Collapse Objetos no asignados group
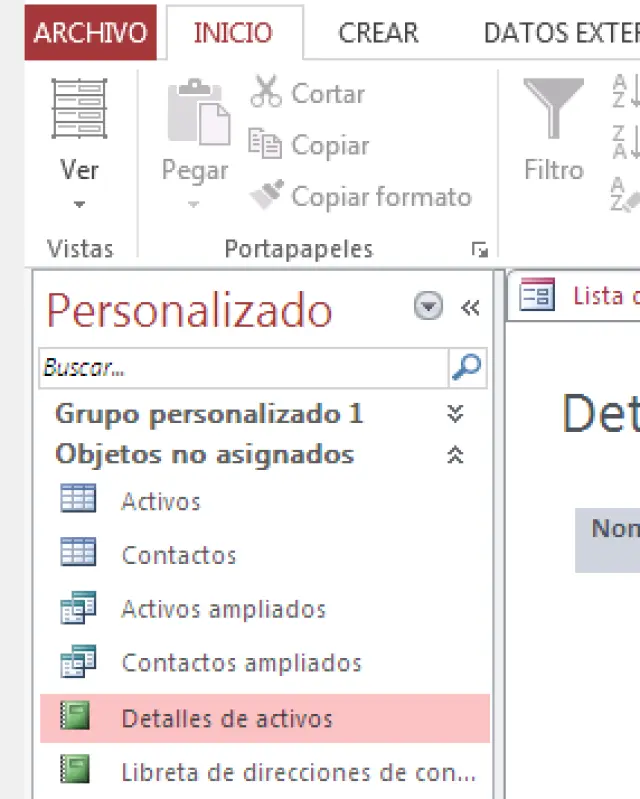This screenshot has width=640, height=799. pyautogui.click(x=455, y=455)
